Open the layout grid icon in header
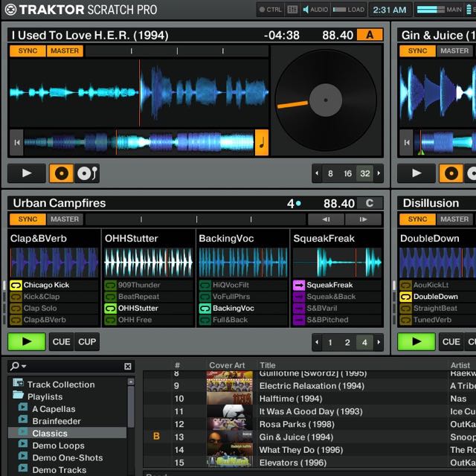Viewport: 476px width, 476px height. click(x=292, y=10)
